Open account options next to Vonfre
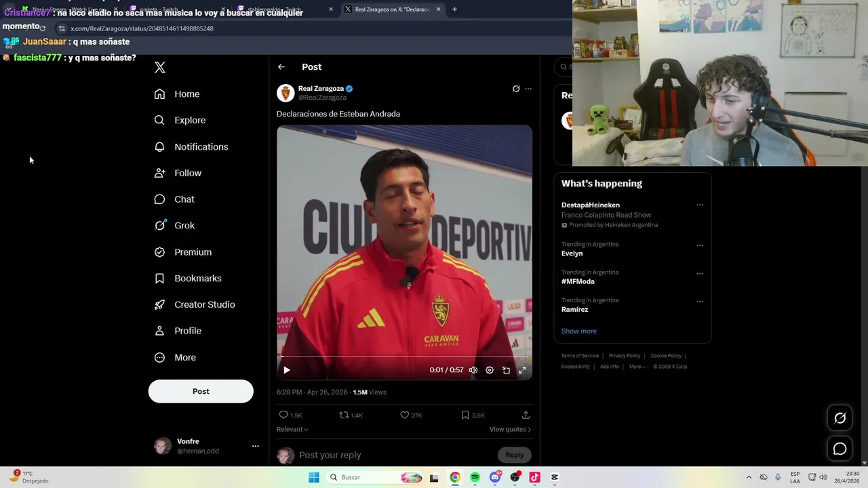868x488 pixels. (256, 446)
